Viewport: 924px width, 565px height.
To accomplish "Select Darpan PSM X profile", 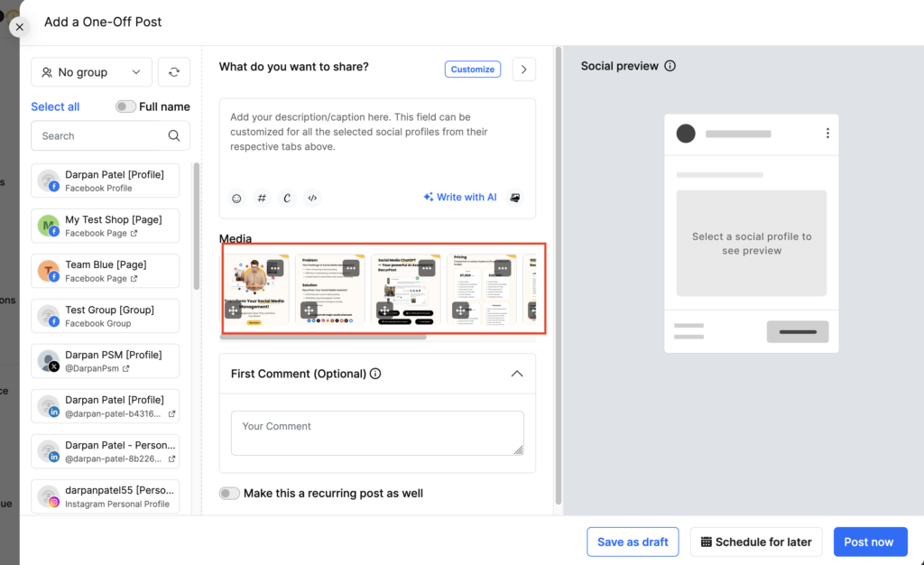I will point(105,361).
